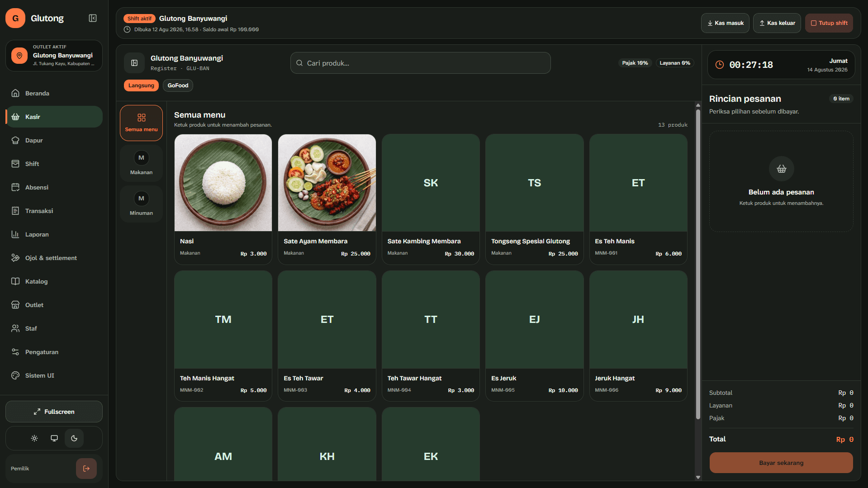The width and height of the screenshot is (868, 488).
Task: Switch to light theme sun icon
Action: (x=34, y=438)
